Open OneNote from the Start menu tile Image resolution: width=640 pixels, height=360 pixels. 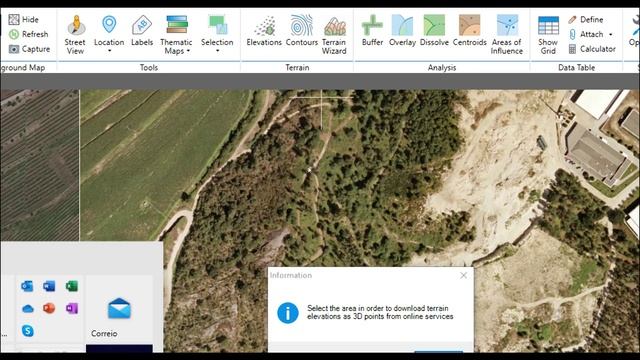point(71,308)
